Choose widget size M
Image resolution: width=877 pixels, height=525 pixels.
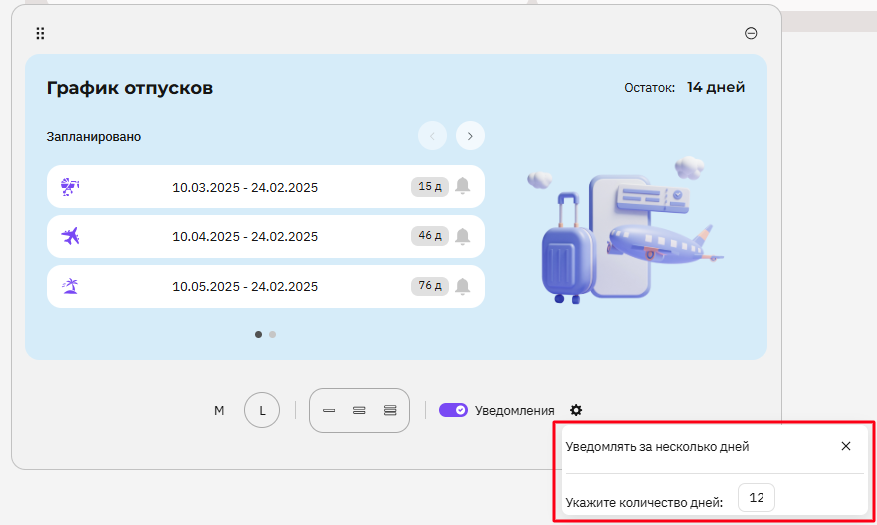219,410
